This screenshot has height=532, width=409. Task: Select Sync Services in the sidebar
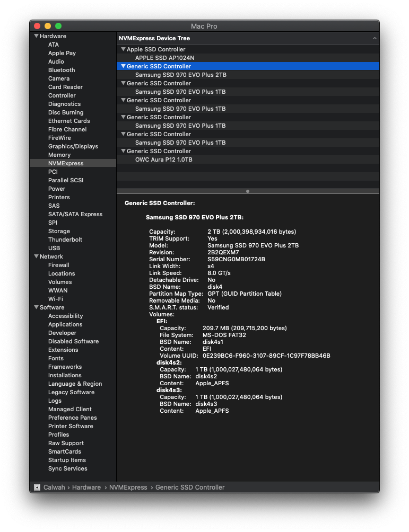pyautogui.click(x=68, y=468)
